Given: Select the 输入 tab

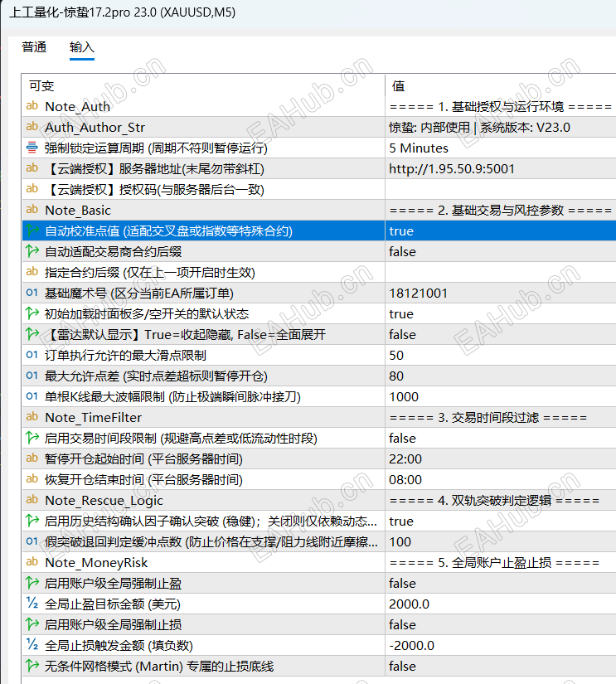Looking at the screenshot, I should pos(81,47).
